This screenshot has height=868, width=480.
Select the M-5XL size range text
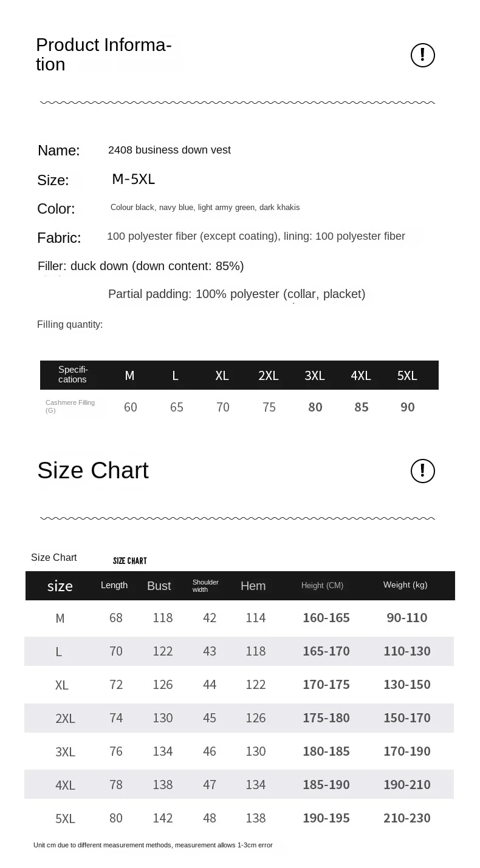[134, 179]
